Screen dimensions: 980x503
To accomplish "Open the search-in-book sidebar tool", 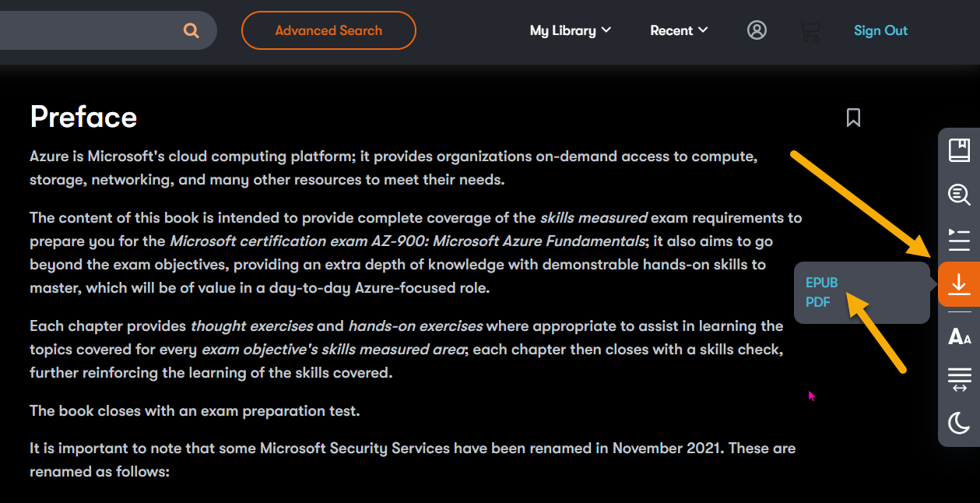I will coord(959,195).
